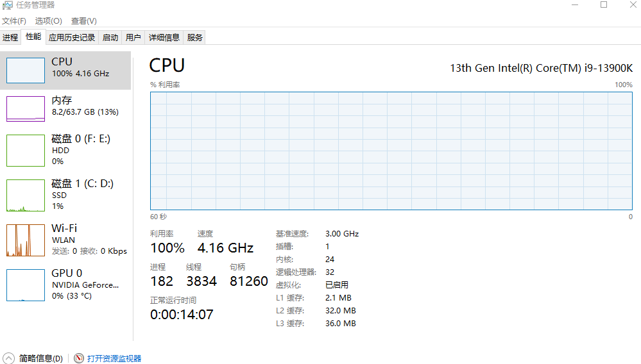Open the 文件(F) menu
The height and width of the screenshot is (364, 641).
(x=14, y=21)
